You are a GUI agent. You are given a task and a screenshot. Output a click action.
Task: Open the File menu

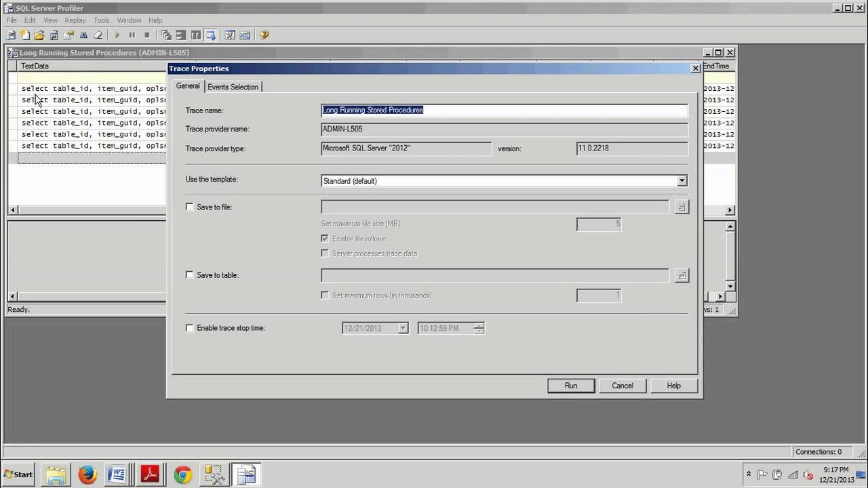[x=12, y=20]
